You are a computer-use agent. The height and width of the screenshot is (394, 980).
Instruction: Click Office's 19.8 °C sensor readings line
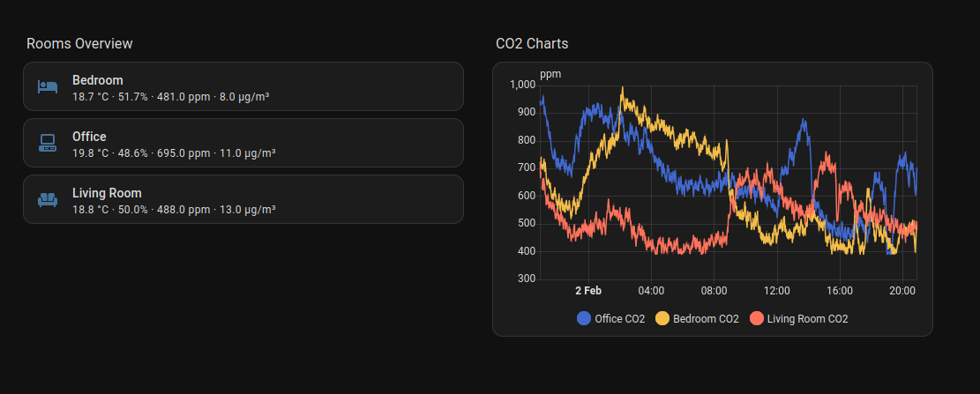174,152
